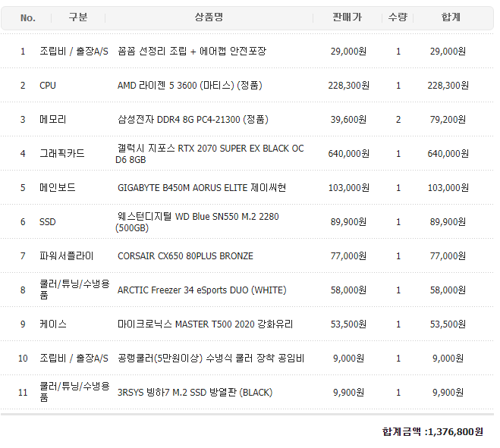500x448 pixels.
Task: Click the 79,200원 memory total
Action: (x=448, y=120)
